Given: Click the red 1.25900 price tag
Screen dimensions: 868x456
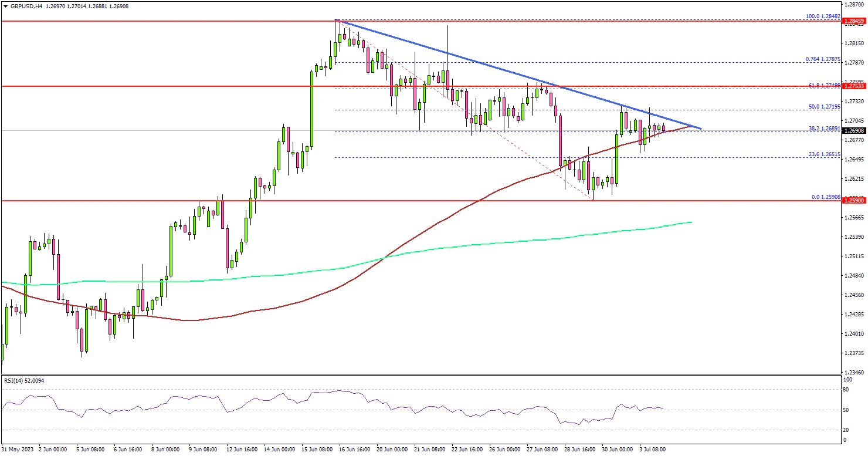Looking at the screenshot, I should 854,201.
